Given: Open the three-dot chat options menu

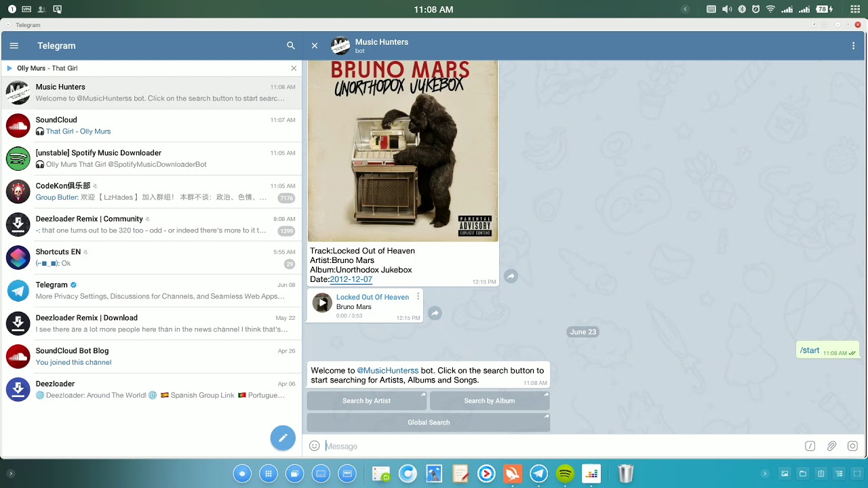Looking at the screenshot, I should tap(853, 45).
